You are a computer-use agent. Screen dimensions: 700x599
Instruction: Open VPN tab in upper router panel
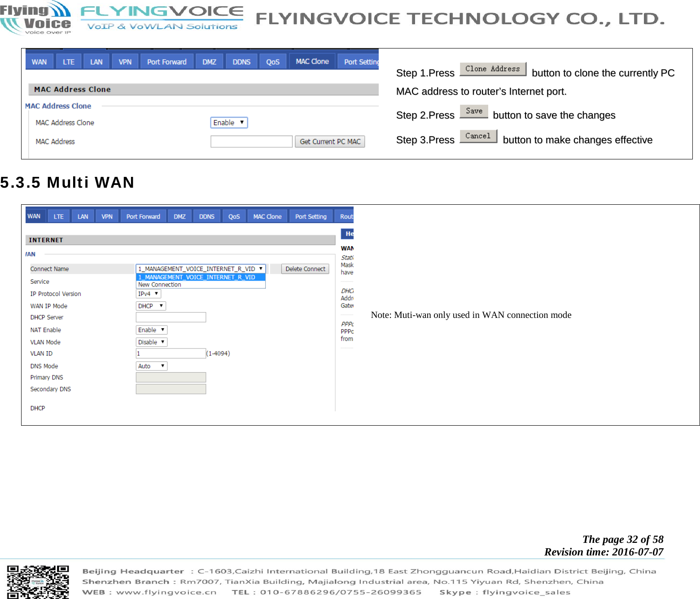coord(125,62)
